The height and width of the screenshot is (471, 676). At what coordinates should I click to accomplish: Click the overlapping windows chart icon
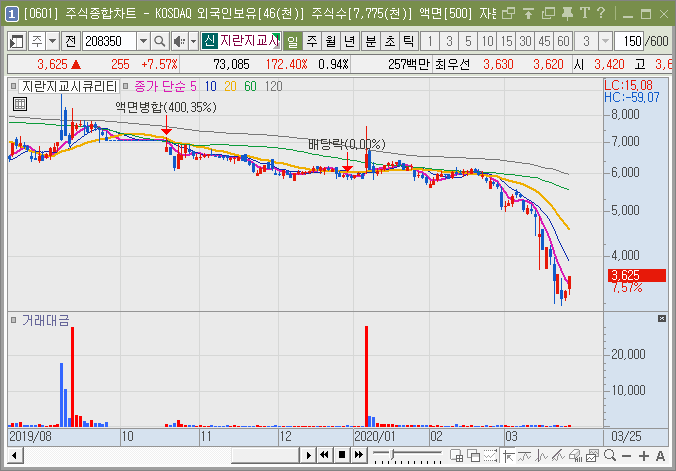click(x=474, y=455)
